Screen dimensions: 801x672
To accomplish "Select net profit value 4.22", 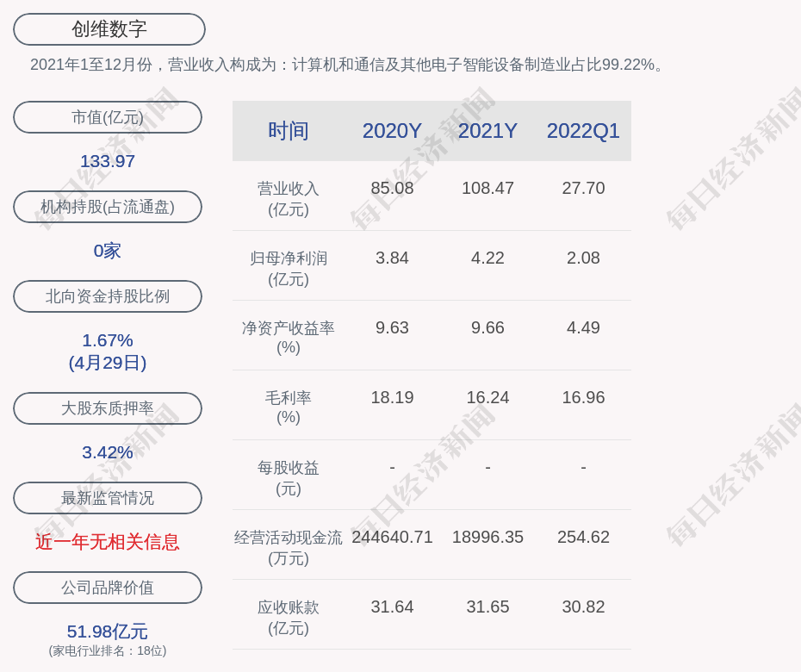I will 487,258.
